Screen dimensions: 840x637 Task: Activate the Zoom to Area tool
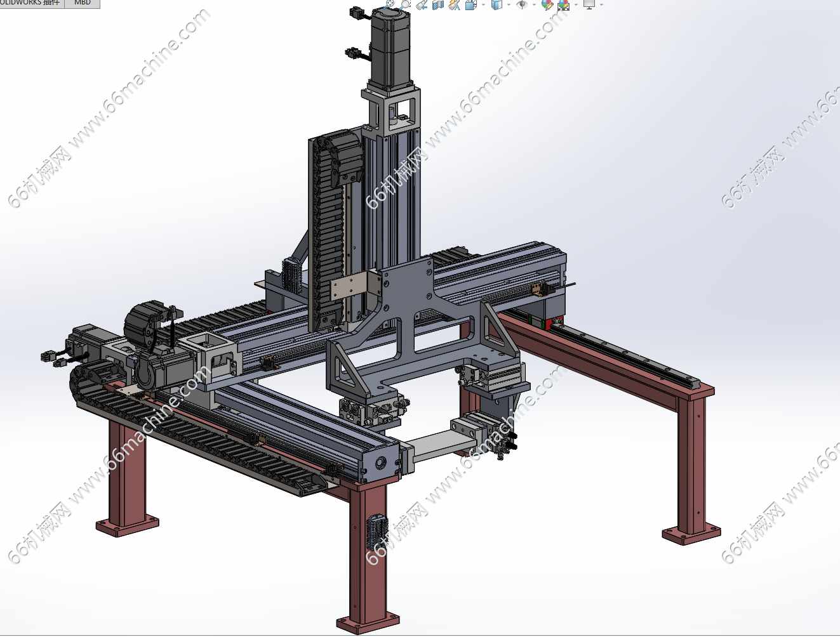[405, 5]
